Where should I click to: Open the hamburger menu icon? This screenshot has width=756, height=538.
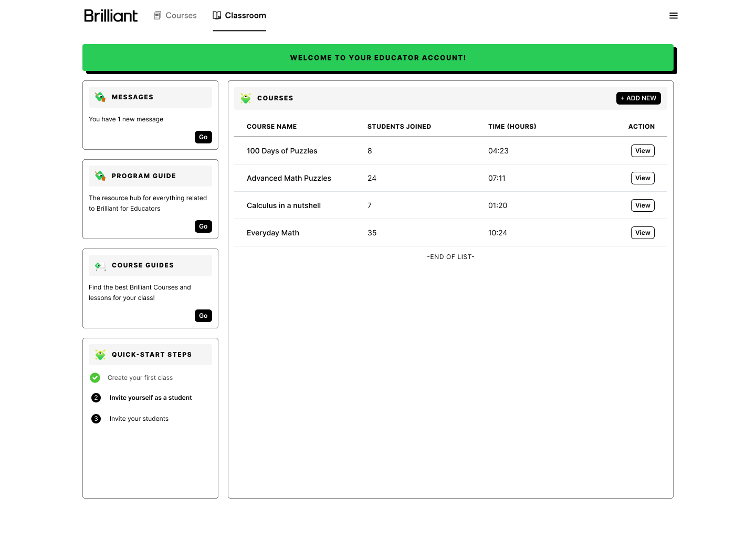tap(674, 16)
